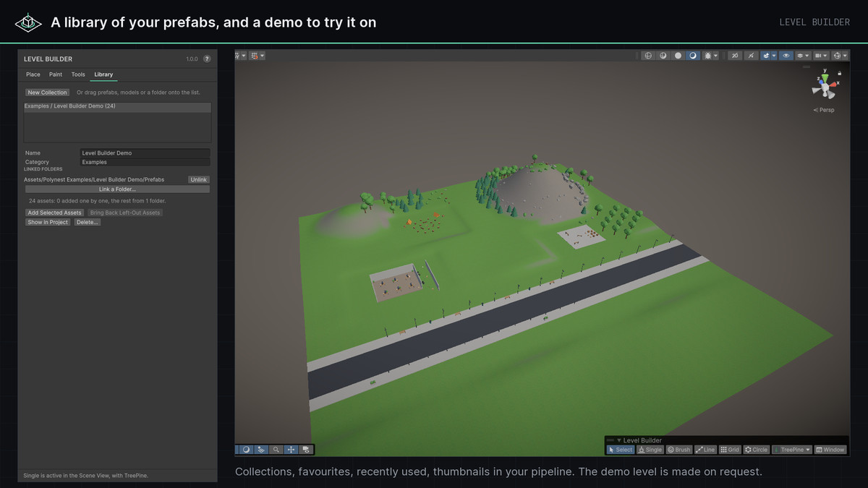
Task: Toggle the Persp projection label
Action: click(824, 110)
